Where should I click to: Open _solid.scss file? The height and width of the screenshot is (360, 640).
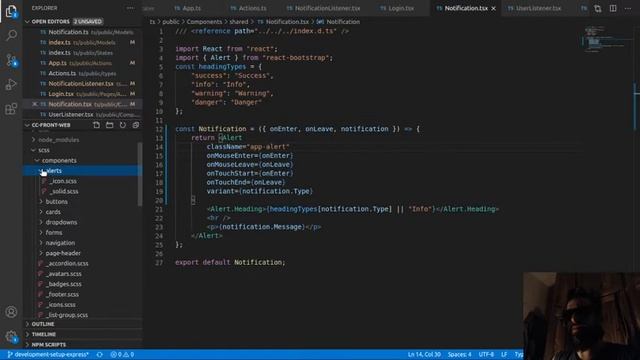[x=64, y=191]
